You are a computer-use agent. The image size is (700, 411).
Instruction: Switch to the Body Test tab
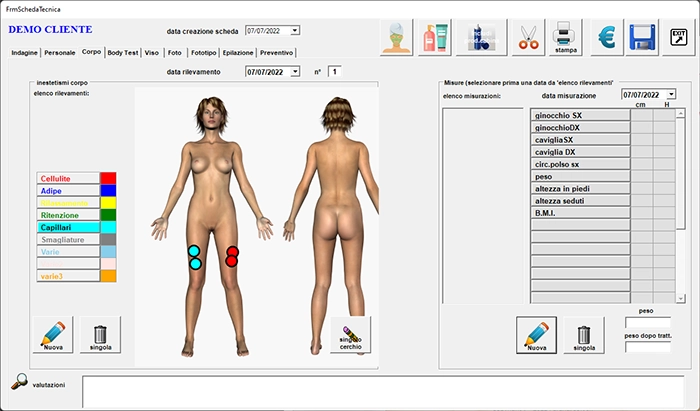tap(123, 53)
